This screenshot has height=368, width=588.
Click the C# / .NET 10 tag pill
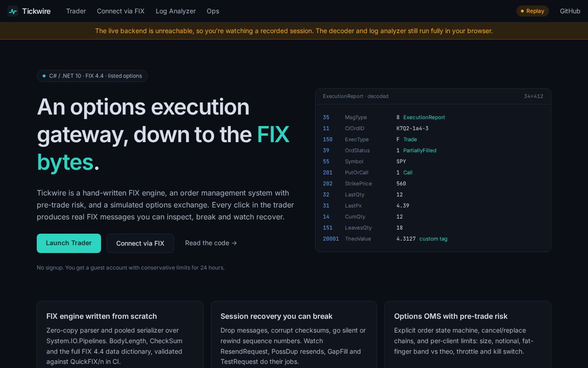[x=92, y=76]
